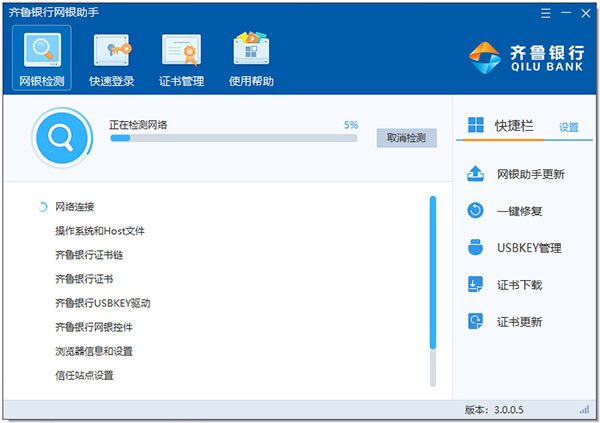Image resolution: width=600 pixels, height=423 pixels.
Task: Open 证书更新 certificate update
Action: (x=519, y=322)
